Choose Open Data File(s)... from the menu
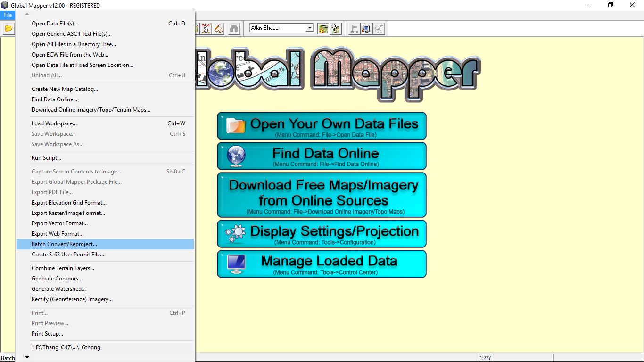This screenshot has height=362, width=644. coord(105,24)
